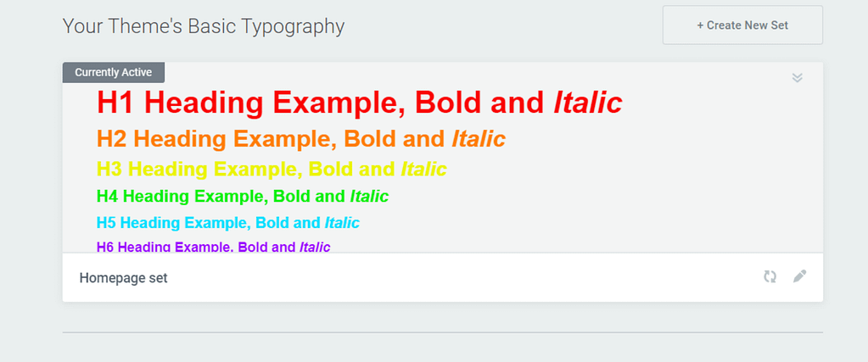
Task: Open the "Homepage set" name label
Action: pos(124,278)
